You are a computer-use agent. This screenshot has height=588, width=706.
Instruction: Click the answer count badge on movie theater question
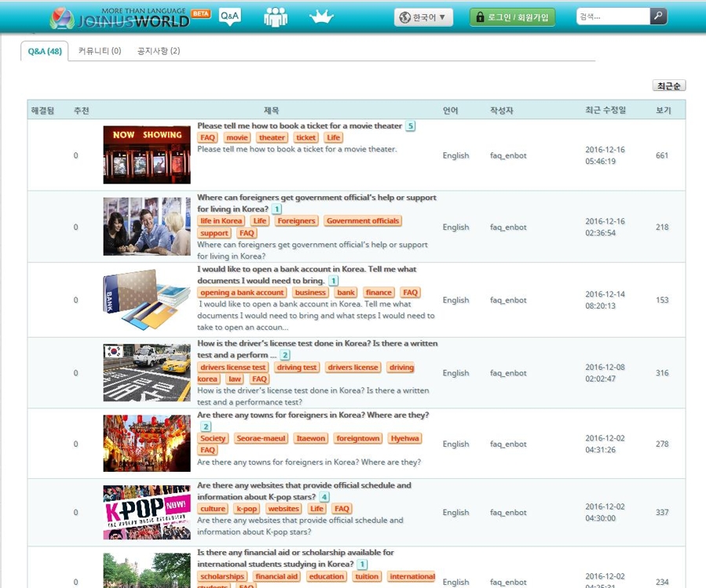pos(410,126)
